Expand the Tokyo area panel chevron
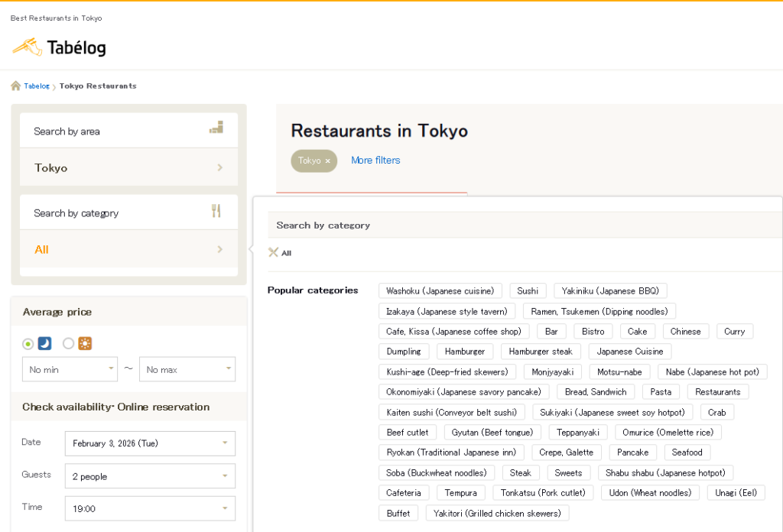 (221, 167)
